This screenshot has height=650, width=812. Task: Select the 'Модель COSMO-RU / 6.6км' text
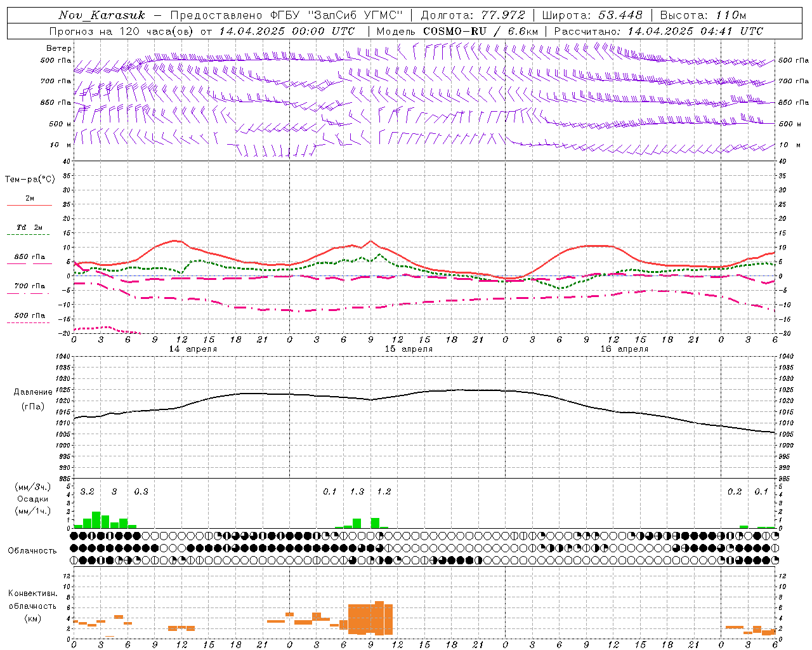tap(457, 31)
